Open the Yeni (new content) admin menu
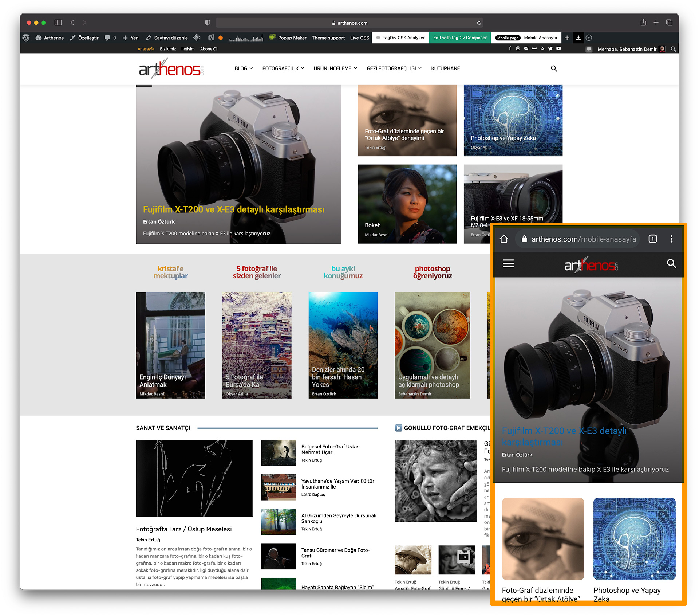699x616 pixels. (x=131, y=38)
